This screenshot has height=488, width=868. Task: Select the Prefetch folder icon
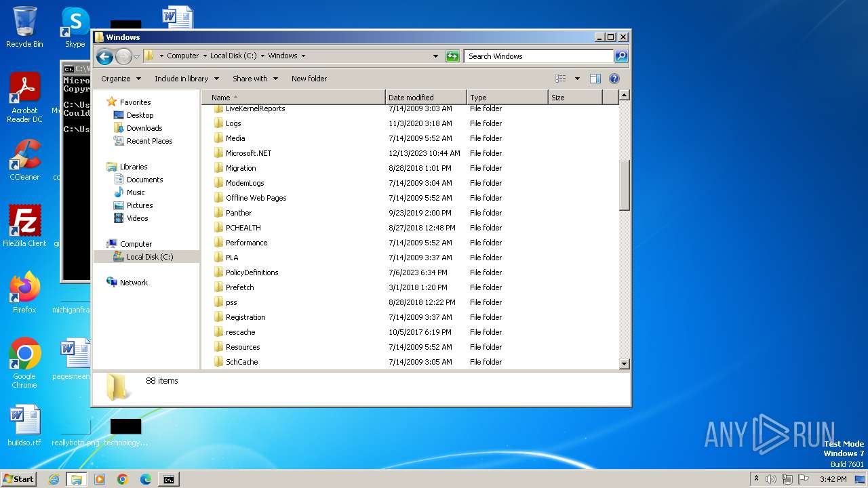pos(218,287)
